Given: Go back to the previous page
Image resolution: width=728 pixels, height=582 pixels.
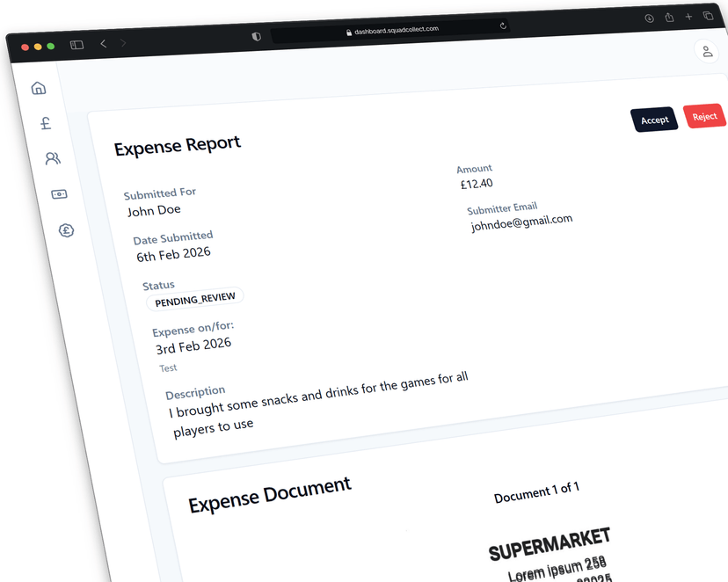Looking at the screenshot, I should point(103,43).
